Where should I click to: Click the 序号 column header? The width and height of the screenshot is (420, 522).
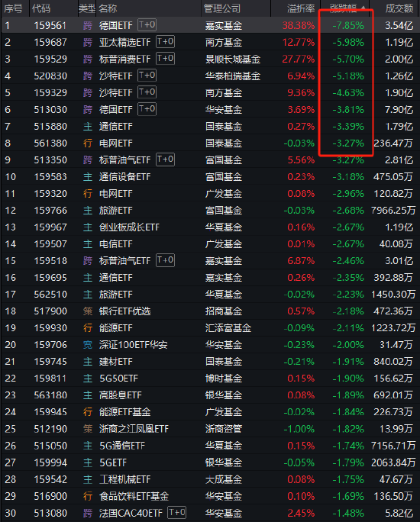click(x=13, y=8)
